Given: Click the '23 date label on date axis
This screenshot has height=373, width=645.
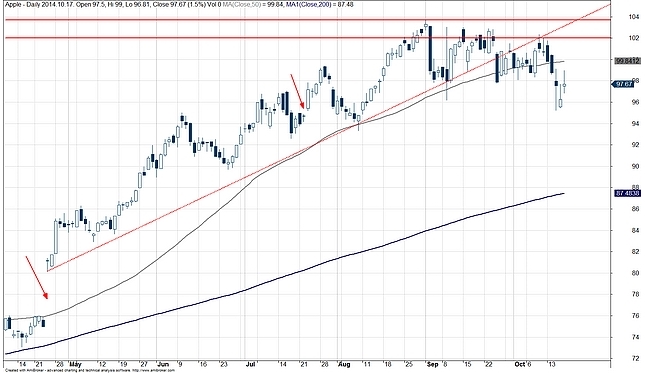Looking at the screenshot, I should [x=224, y=364].
